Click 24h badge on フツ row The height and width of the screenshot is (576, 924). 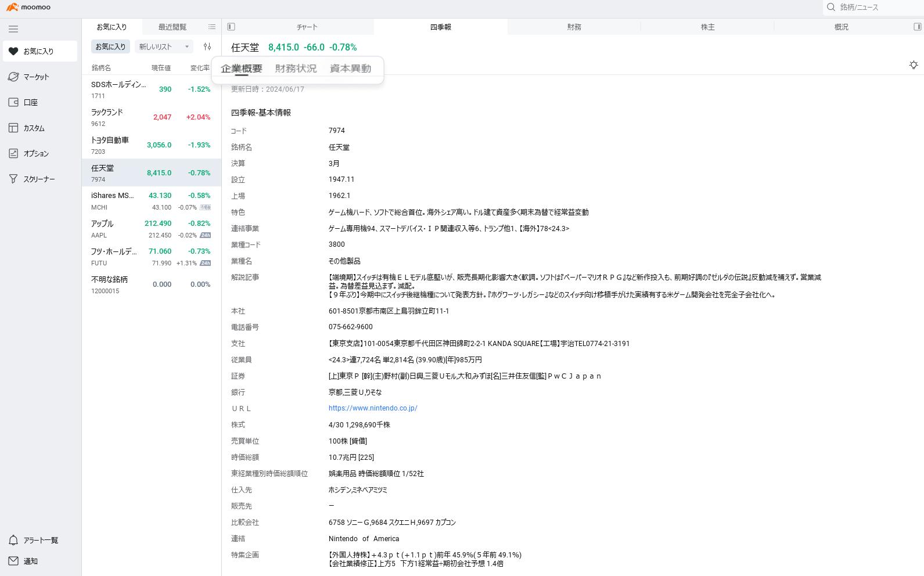[206, 263]
